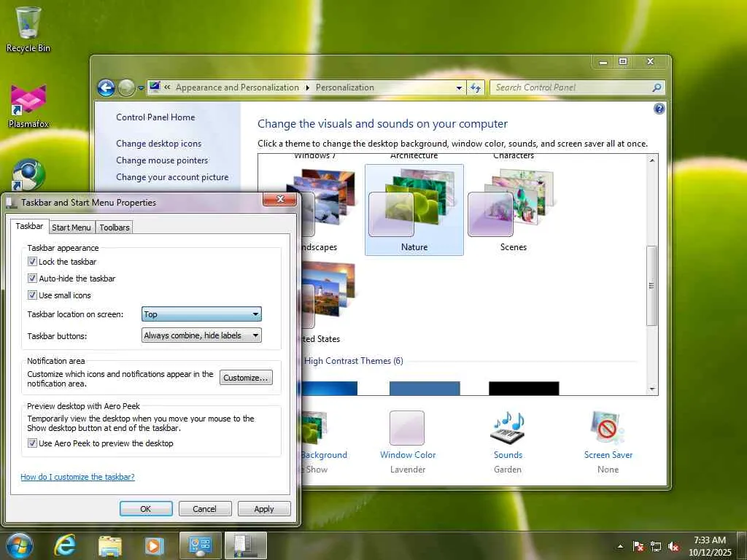Click the High Contrast Themes (6) heading
This screenshot has width=747, height=560.
[354, 361]
